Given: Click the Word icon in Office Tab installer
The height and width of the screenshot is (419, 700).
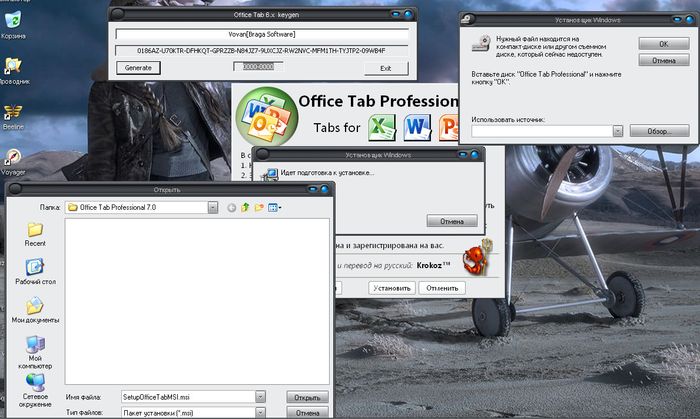Looking at the screenshot, I should 417,128.
